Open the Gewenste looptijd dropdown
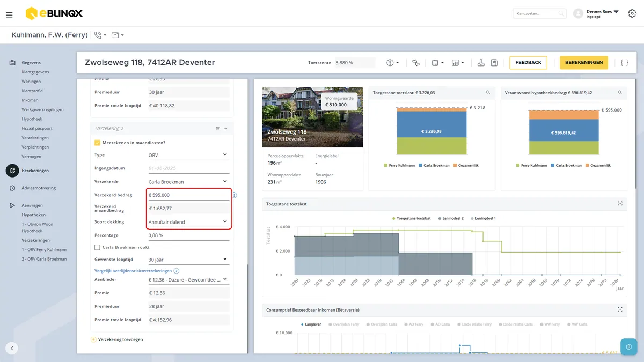Screen dimensions: 644x362 click(x=188, y=260)
